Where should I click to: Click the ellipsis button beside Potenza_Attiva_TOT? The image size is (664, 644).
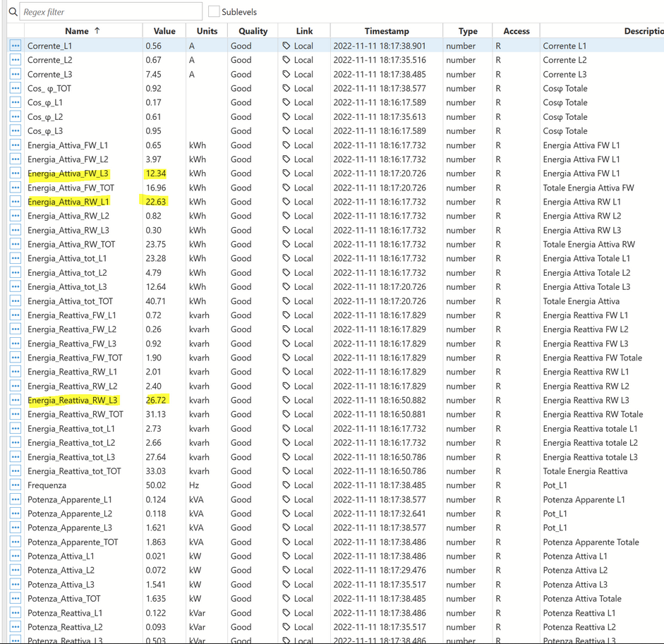[x=16, y=599]
